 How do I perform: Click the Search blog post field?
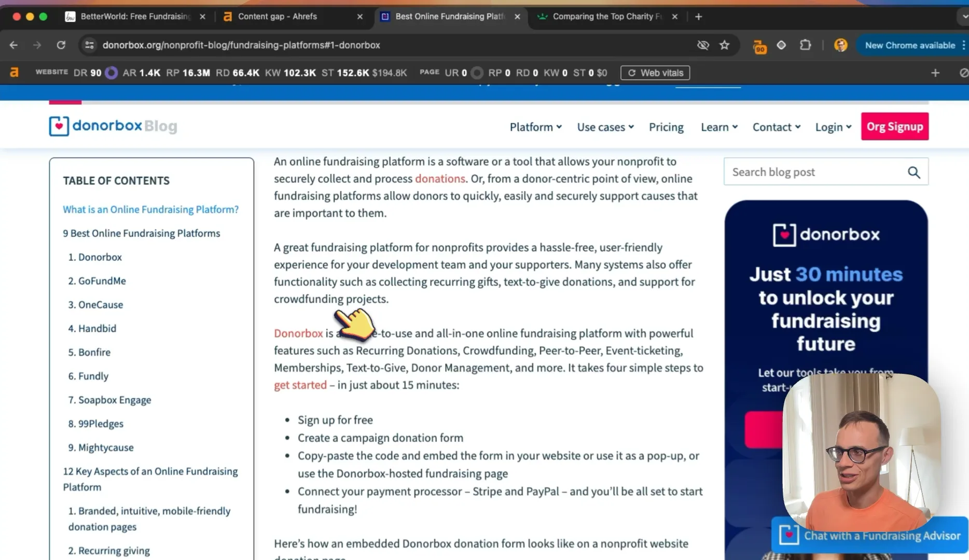(x=814, y=172)
